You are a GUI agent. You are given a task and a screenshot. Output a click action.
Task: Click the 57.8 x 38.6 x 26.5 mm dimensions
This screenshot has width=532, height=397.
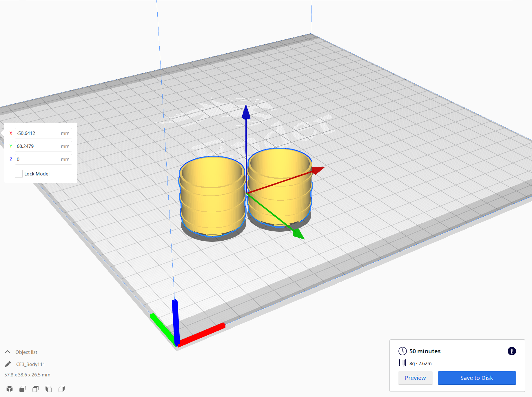[27, 375]
